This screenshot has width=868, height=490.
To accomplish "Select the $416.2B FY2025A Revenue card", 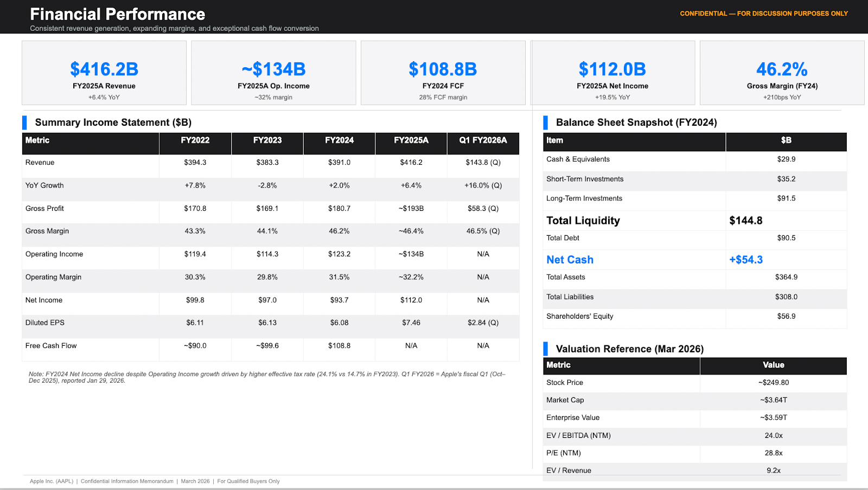I will pos(103,72).
